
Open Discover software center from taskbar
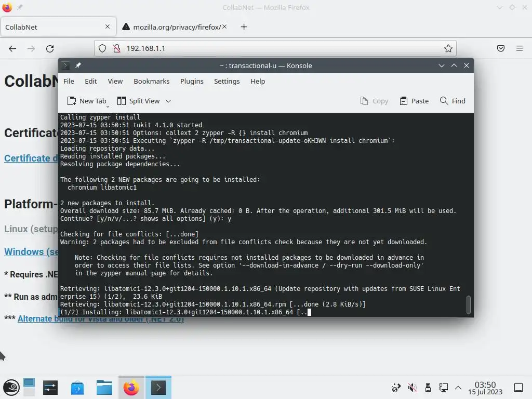[77, 388]
